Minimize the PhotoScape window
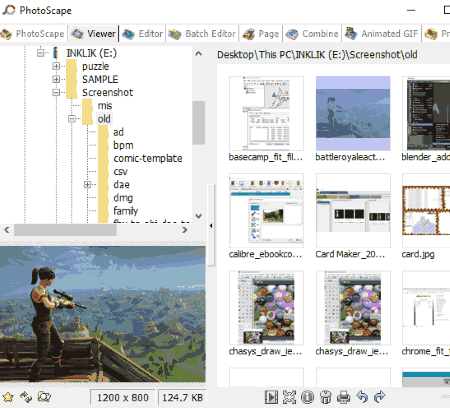Screen dimensions: 450x408 [x=411, y=10]
